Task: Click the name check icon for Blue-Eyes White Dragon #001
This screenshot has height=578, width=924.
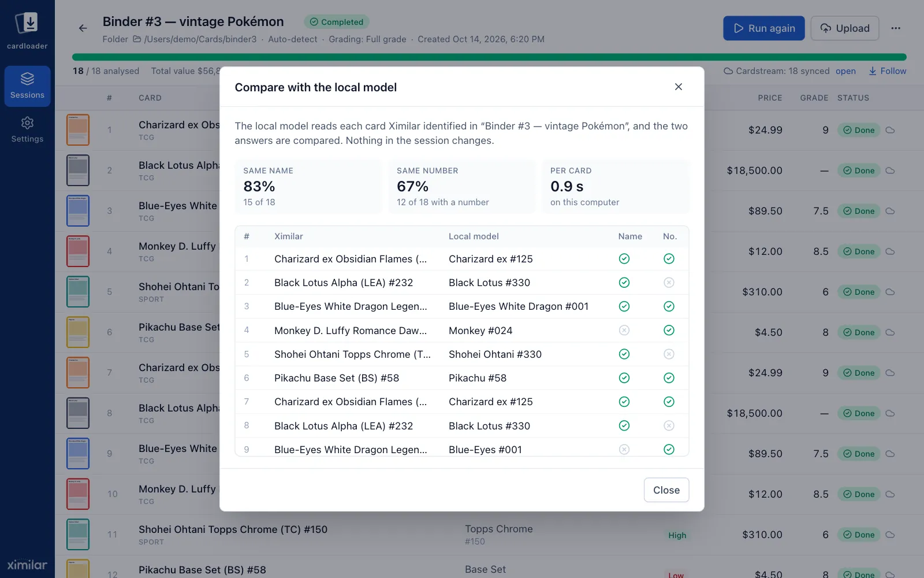Action: click(624, 306)
